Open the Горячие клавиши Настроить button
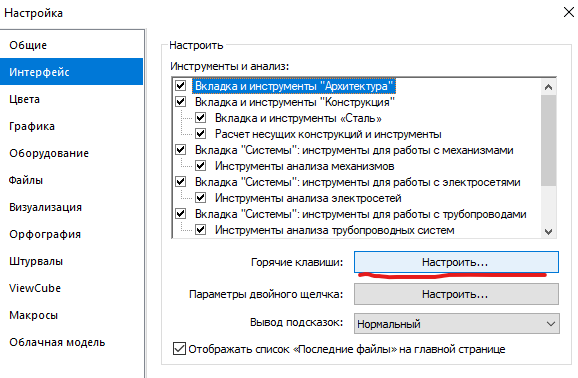The height and width of the screenshot is (378, 578). click(x=456, y=262)
